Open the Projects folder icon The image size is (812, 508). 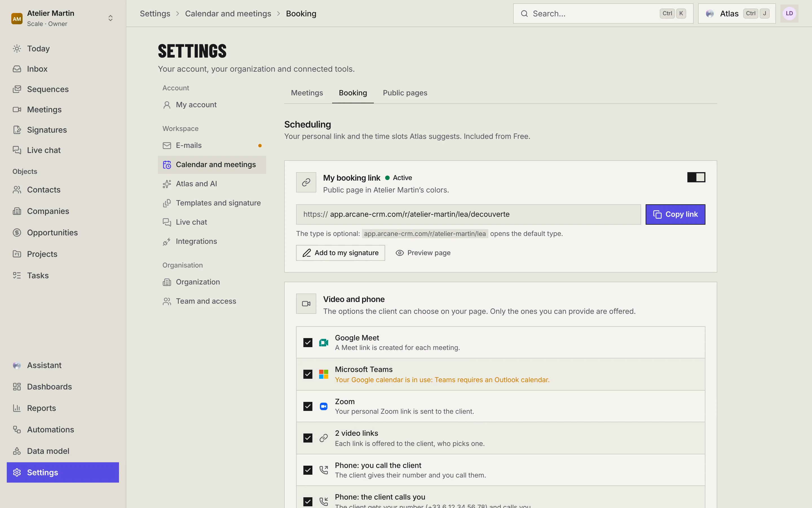click(17, 254)
